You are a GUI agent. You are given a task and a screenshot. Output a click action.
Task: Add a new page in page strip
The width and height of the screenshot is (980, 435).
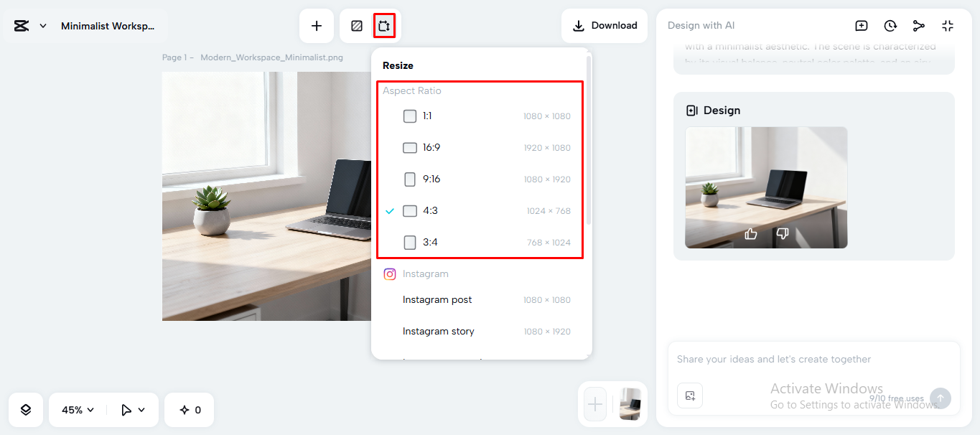(595, 404)
